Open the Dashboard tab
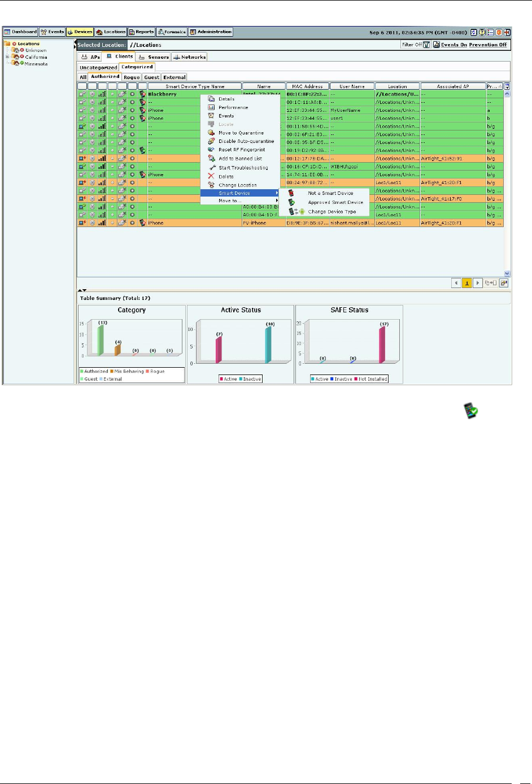This screenshot has width=532, height=784. point(21,32)
